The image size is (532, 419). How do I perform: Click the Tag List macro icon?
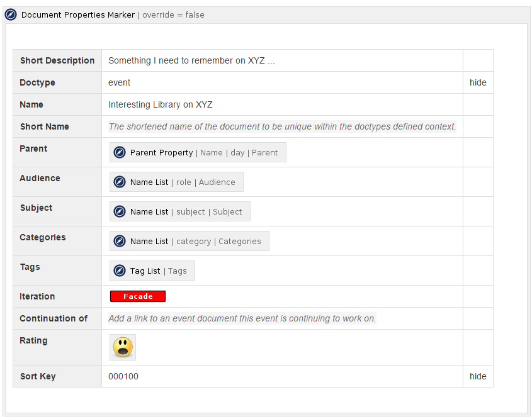(x=120, y=271)
